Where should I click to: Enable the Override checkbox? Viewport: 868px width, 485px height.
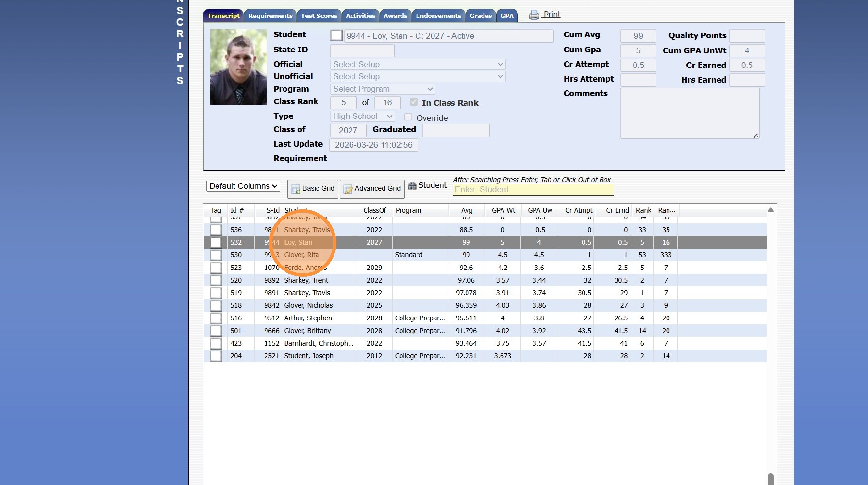pyautogui.click(x=408, y=117)
